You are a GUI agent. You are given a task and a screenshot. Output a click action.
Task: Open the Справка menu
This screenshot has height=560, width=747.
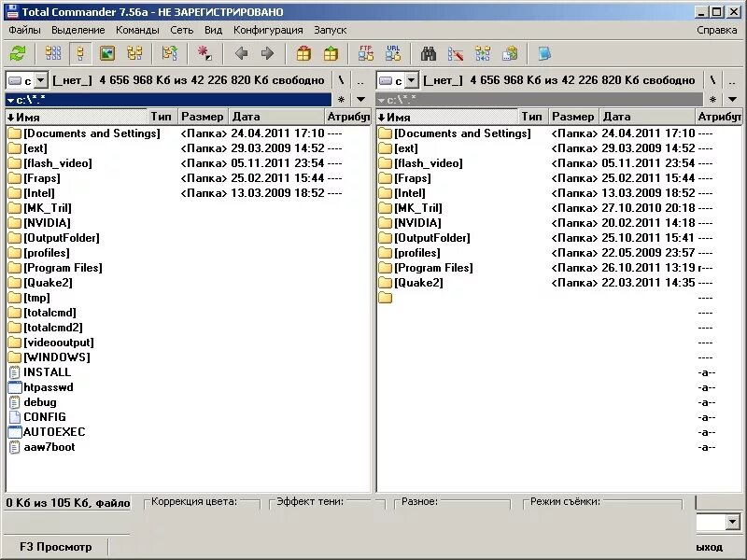pyautogui.click(x=716, y=30)
